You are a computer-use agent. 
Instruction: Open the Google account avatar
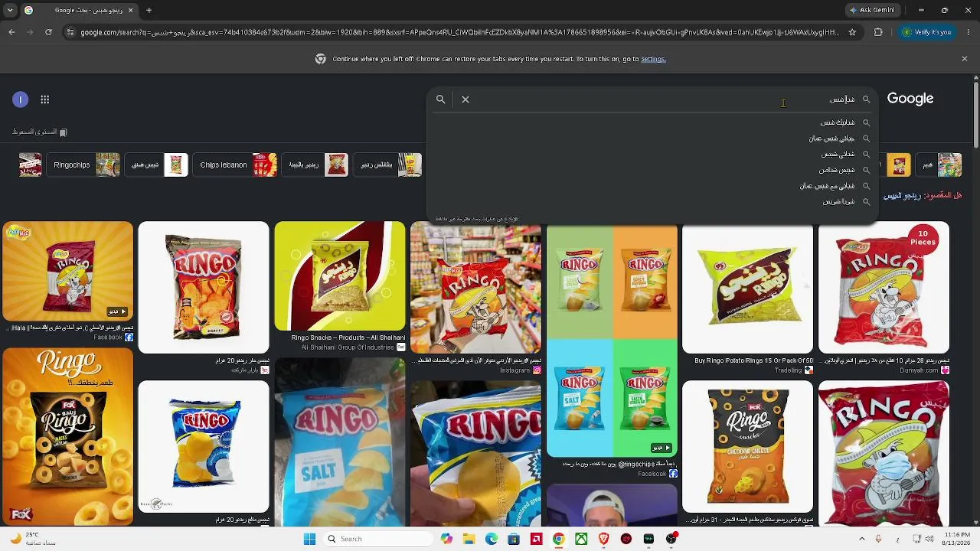pos(21,99)
